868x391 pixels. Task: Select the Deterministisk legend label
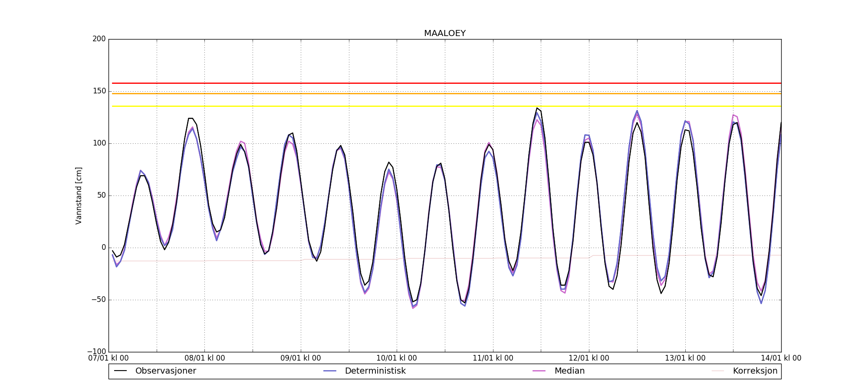(375, 371)
